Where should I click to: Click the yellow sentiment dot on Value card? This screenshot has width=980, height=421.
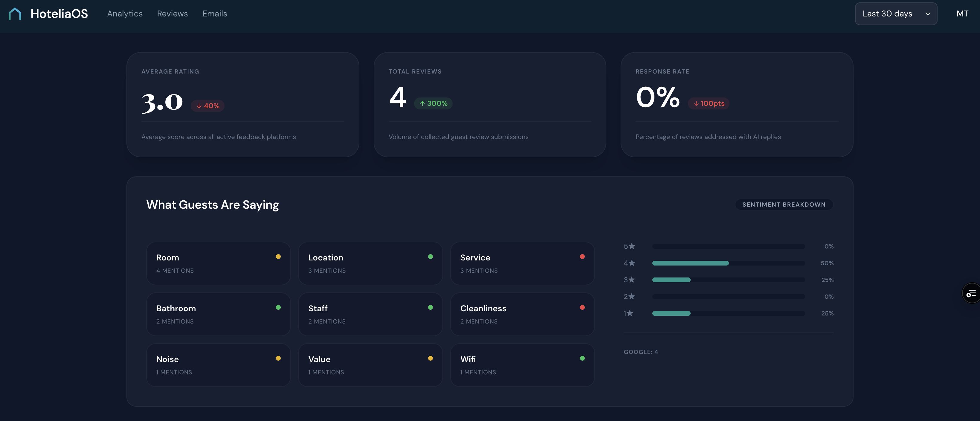tap(430, 358)
